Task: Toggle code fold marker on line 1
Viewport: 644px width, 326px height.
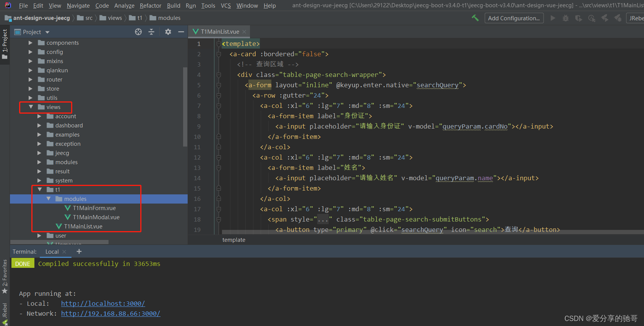Action: coord(219,44)
